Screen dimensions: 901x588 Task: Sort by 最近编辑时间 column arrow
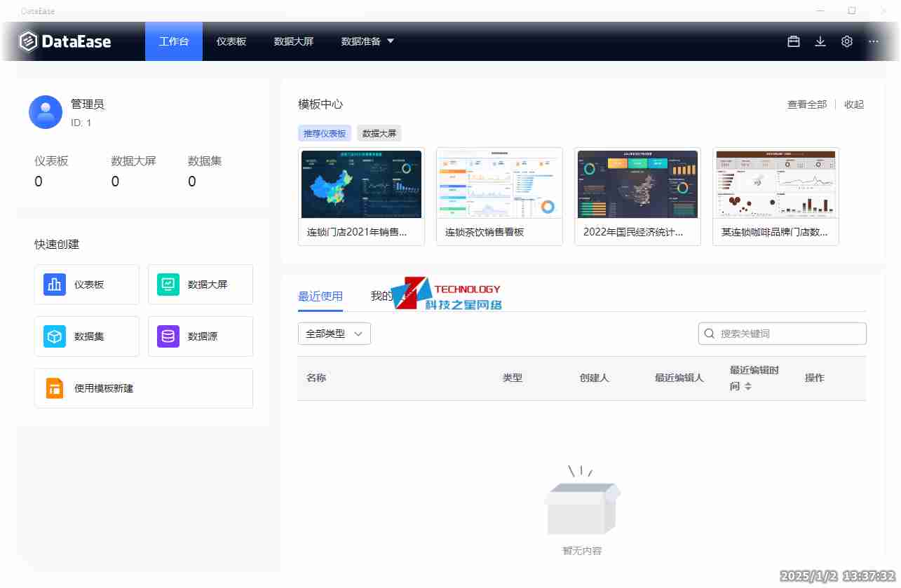point(748,386)
